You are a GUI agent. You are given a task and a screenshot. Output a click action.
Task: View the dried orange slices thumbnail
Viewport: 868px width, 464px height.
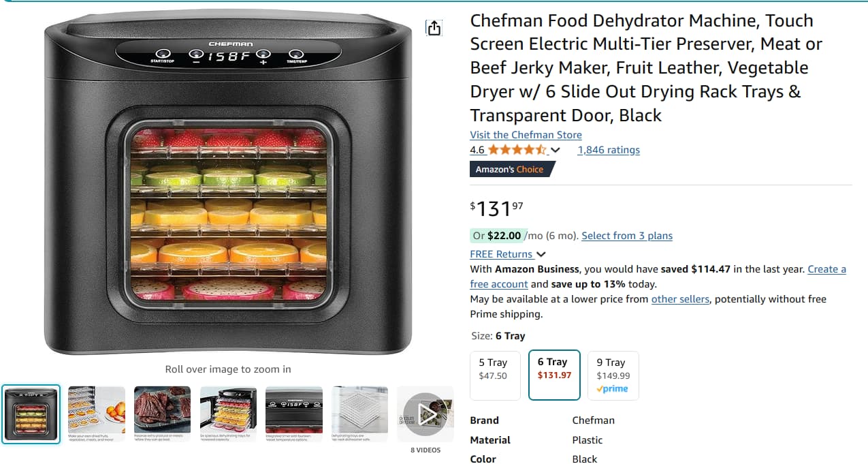coord(97,414)
